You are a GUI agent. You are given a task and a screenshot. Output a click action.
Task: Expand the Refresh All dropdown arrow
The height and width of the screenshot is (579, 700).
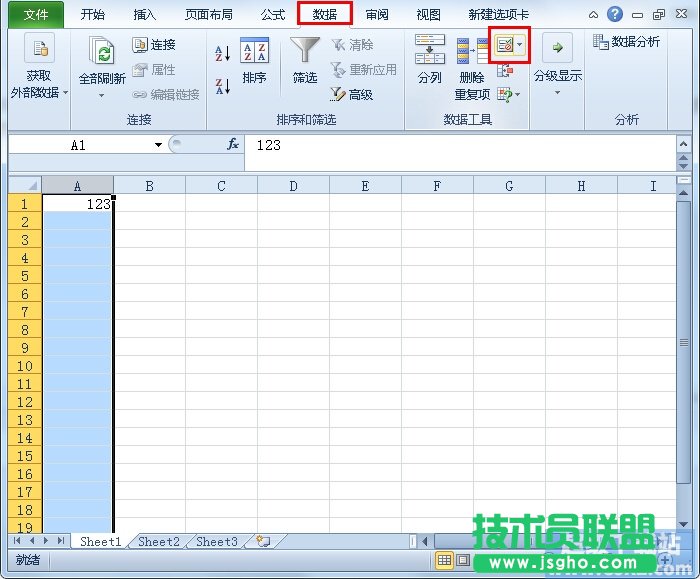[102, 95]
